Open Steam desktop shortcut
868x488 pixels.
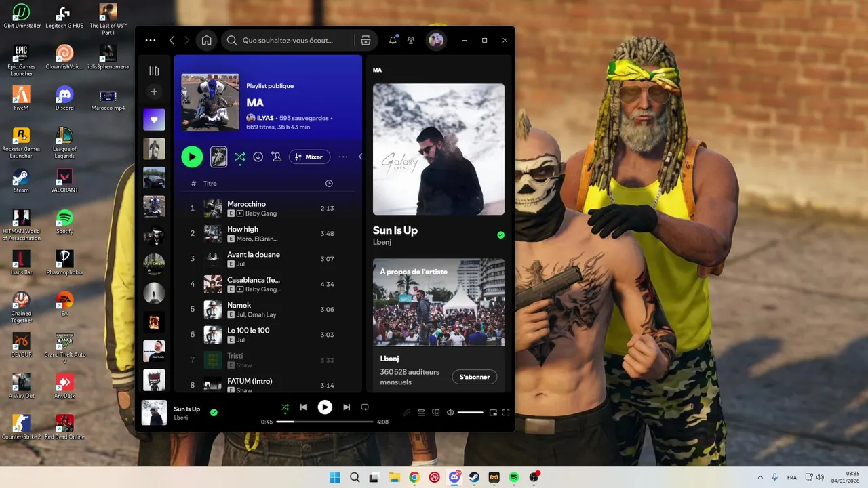[21, 180]
